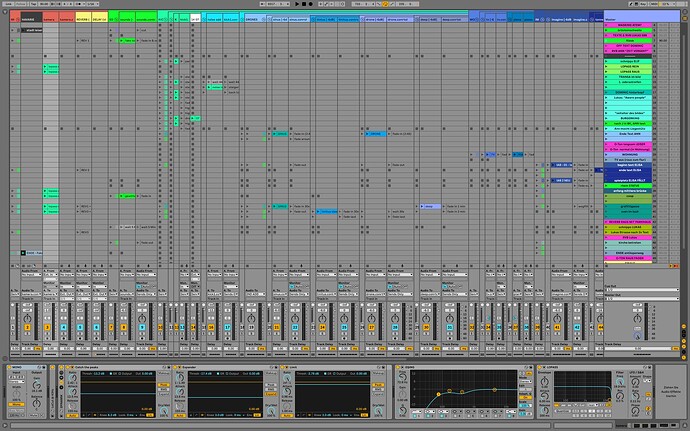Fold the imagine group track

pos(548,19)
